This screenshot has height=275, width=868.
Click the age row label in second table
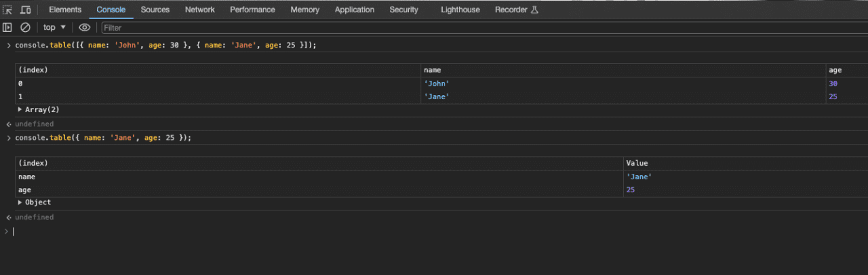coord(24,189)
